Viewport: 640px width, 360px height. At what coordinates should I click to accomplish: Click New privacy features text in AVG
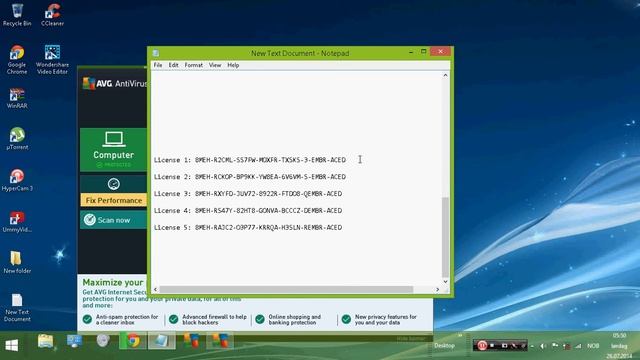click(x=386, y=320)
